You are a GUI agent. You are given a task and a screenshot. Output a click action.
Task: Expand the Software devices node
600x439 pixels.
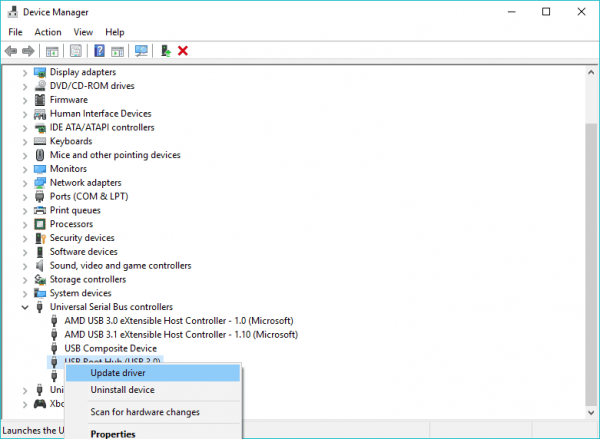(25, 252)
